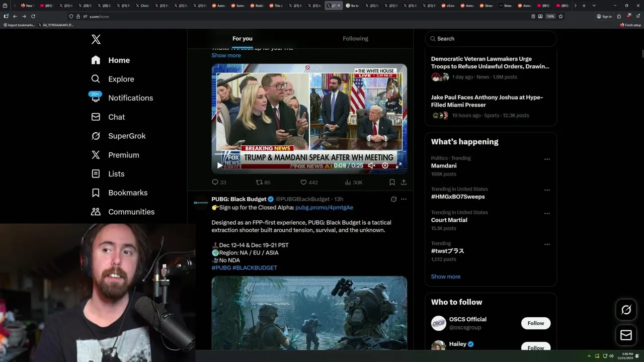
Task: Go back in the browser
Action: (15, 17)
